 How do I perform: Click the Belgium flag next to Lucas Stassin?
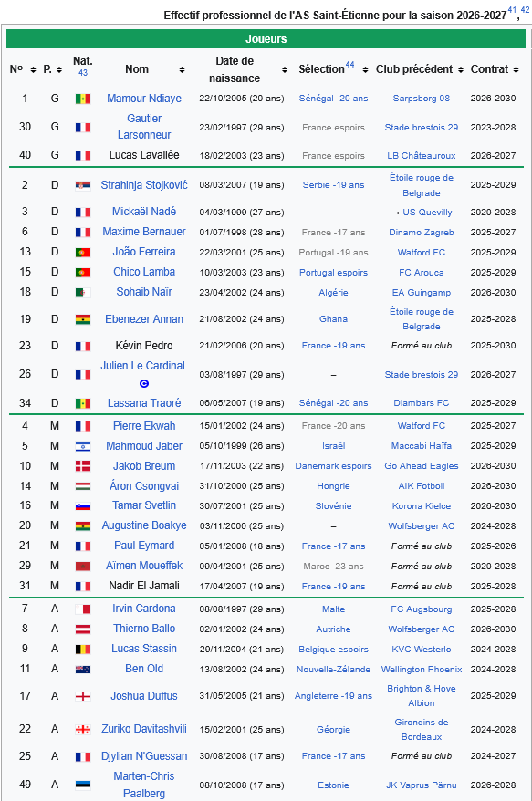click(83, 650)
